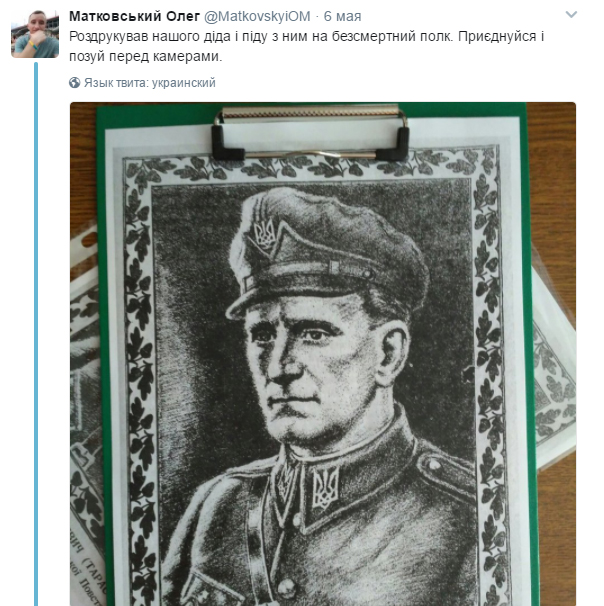Open the tweet options chevron menu
This screenshot has height=606, width=604.
point(571,15)
